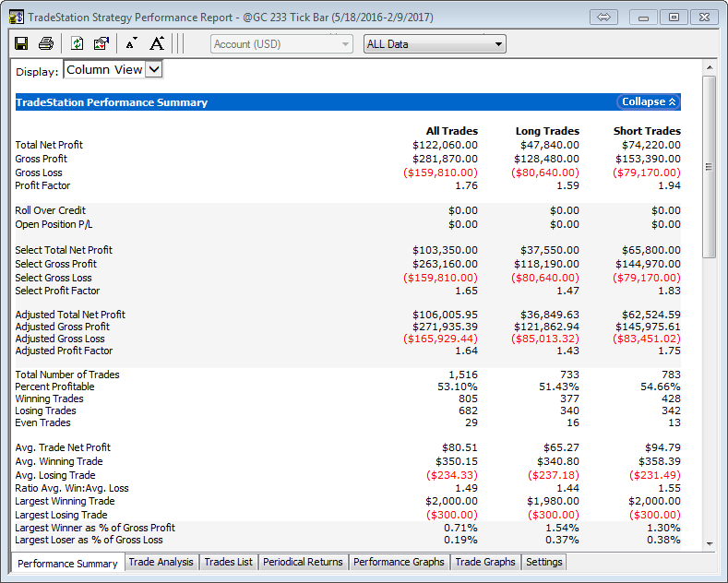Open the Account (USD) dropdown
Image resolution: width=728 pixels, height=583 pixels.
(x=281, y=43)
